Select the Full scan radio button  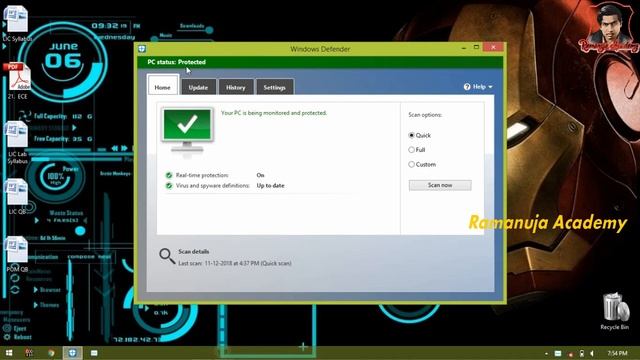pos(411,150)
